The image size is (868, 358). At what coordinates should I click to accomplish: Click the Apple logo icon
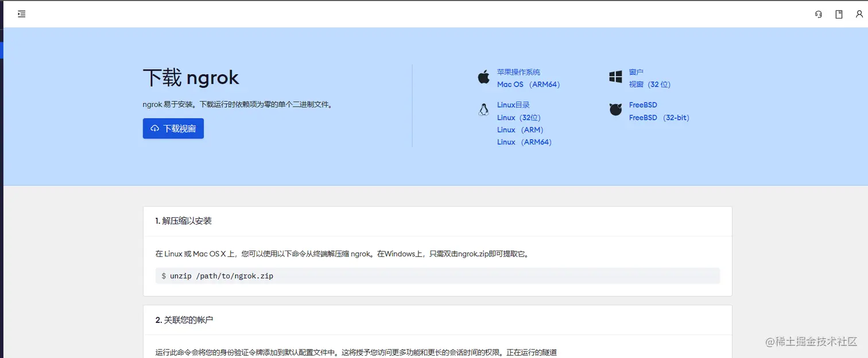483,78
